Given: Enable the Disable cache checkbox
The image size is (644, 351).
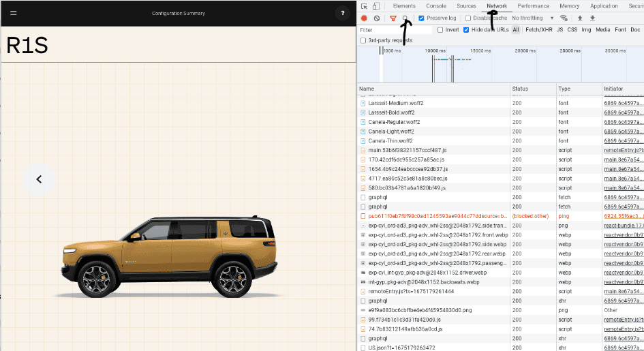Looking at the screenshot, I should tap(467, 18).
